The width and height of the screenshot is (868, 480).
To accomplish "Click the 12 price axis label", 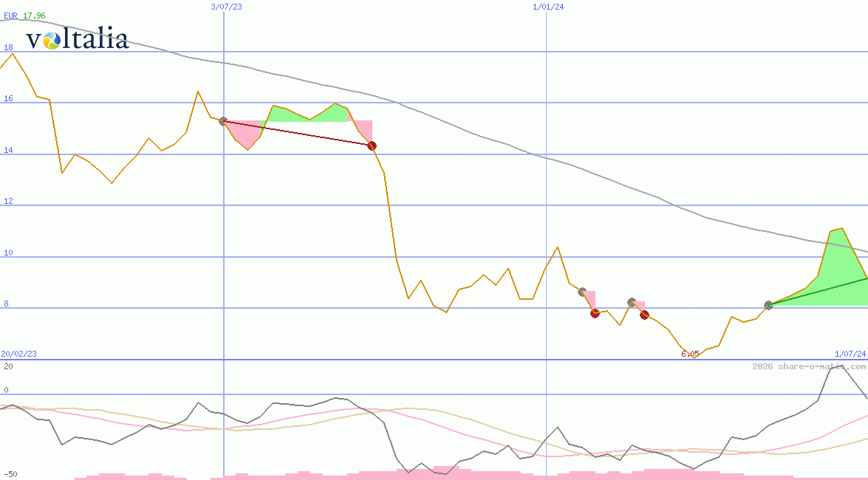I will (8, 202).
